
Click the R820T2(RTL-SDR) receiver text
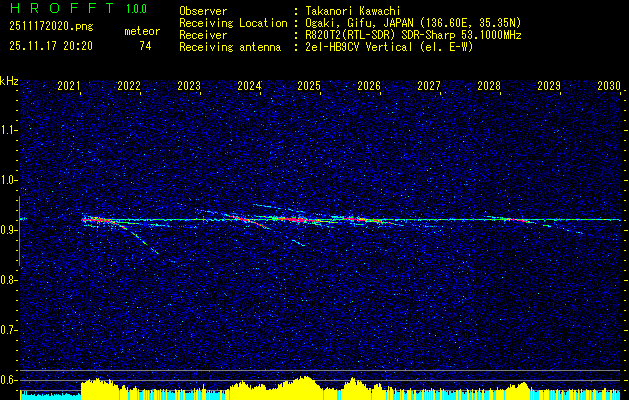point(413,35)
